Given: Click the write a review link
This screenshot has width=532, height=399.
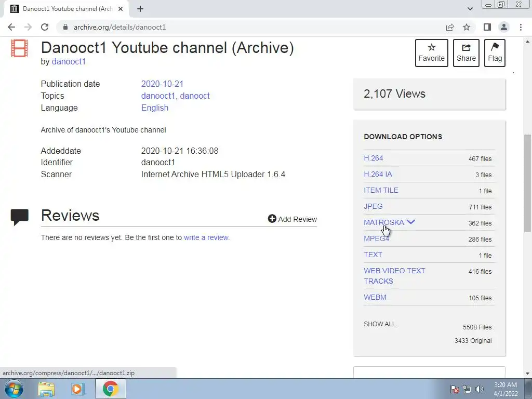Looking at the screenshot, I should (206, 237).
